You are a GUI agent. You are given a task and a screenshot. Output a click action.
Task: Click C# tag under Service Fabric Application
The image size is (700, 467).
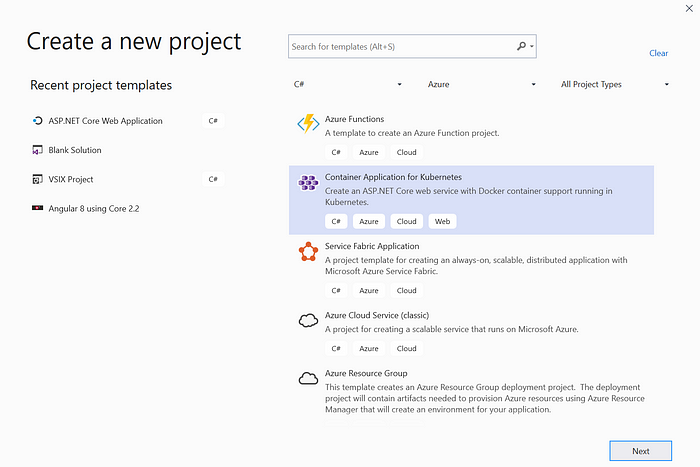(336, 291)
